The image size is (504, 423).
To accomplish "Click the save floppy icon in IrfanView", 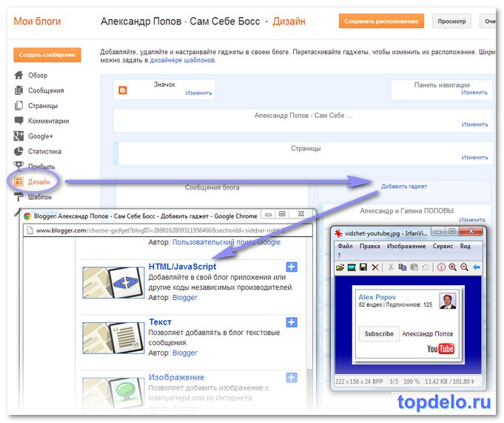I will (x=363, y=267).
